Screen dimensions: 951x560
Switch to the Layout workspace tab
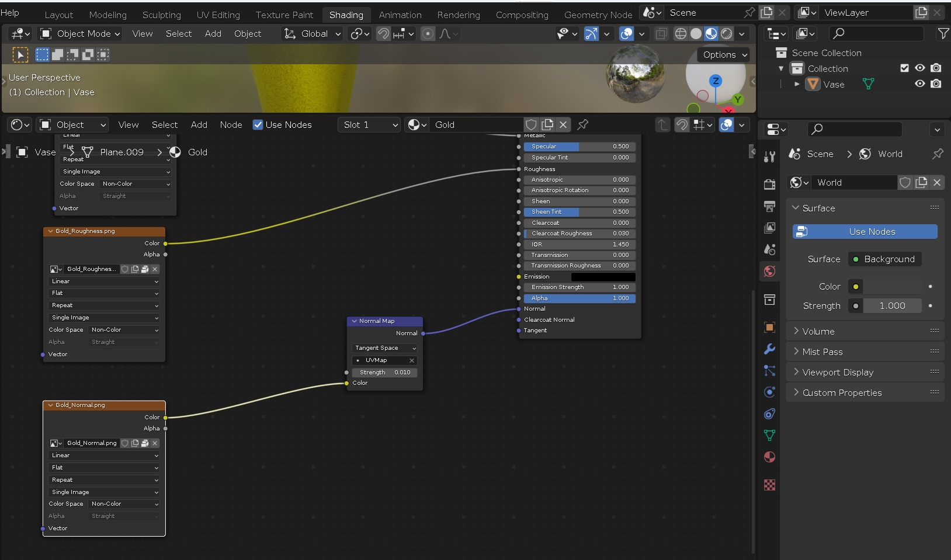(x=59, y=15)
